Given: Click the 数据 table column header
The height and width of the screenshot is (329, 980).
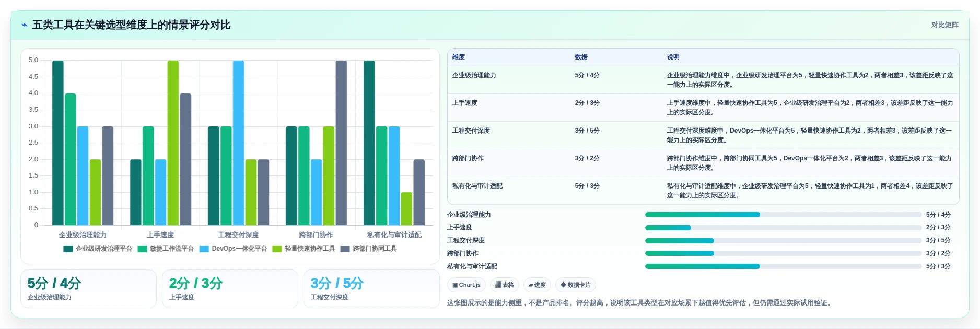Looking at the screenshot, I should click(581, 57).
